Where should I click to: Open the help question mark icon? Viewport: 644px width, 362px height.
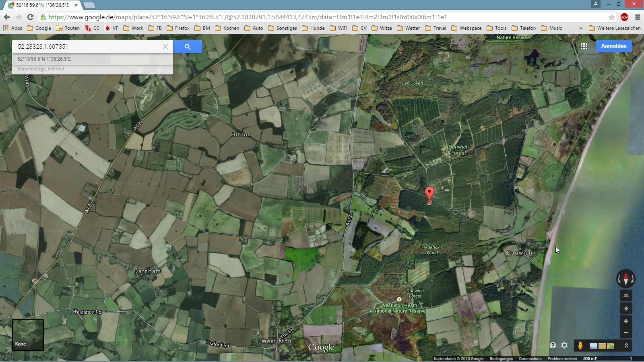click(x=553, y=346)
